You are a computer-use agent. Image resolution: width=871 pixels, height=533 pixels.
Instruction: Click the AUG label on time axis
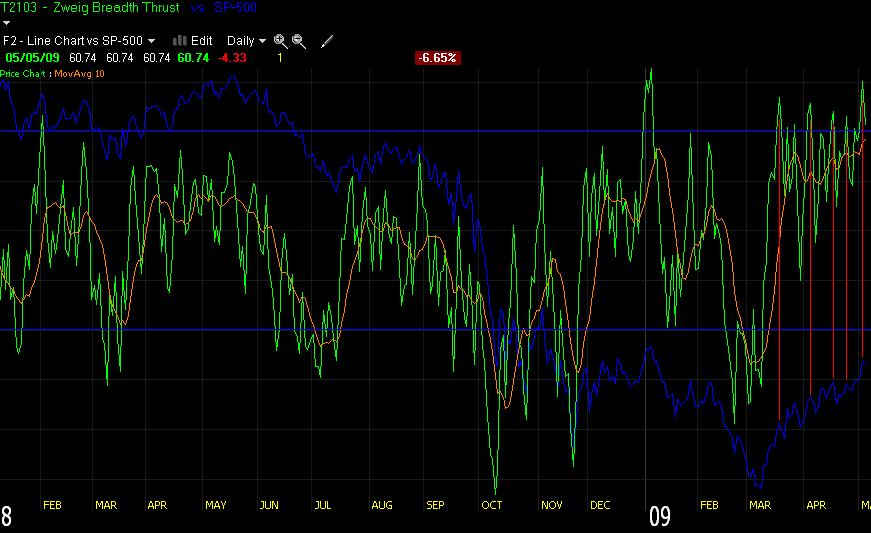382,505
